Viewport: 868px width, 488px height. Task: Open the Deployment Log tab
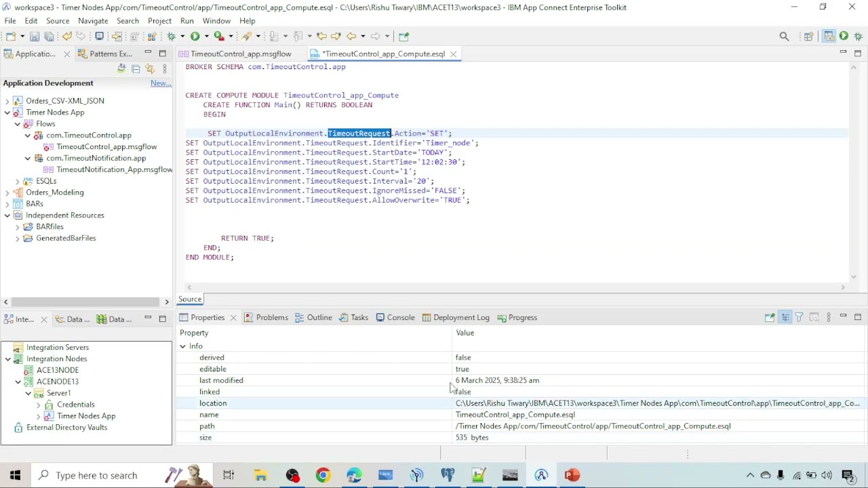(455, 317)
